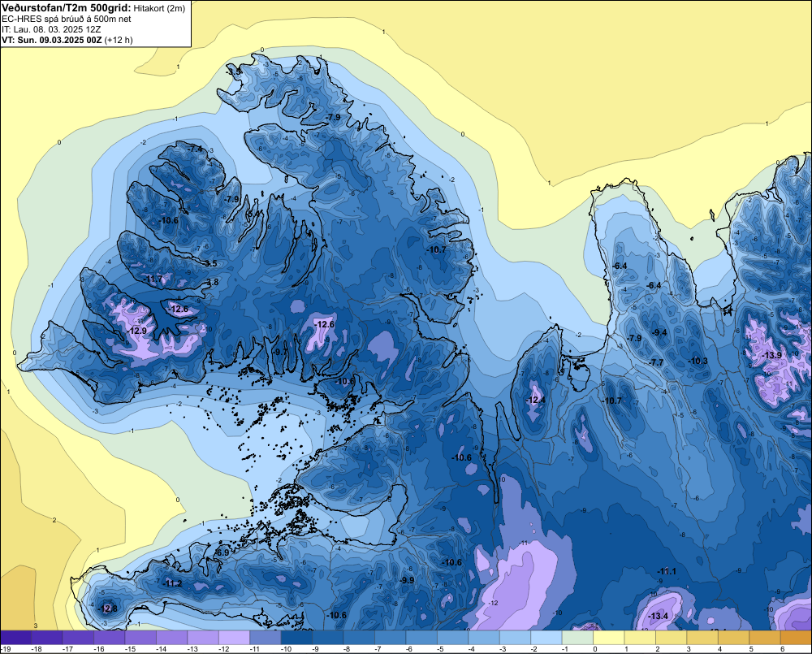Click the '(+12 h)' forecast offset text

pos(119,40)
